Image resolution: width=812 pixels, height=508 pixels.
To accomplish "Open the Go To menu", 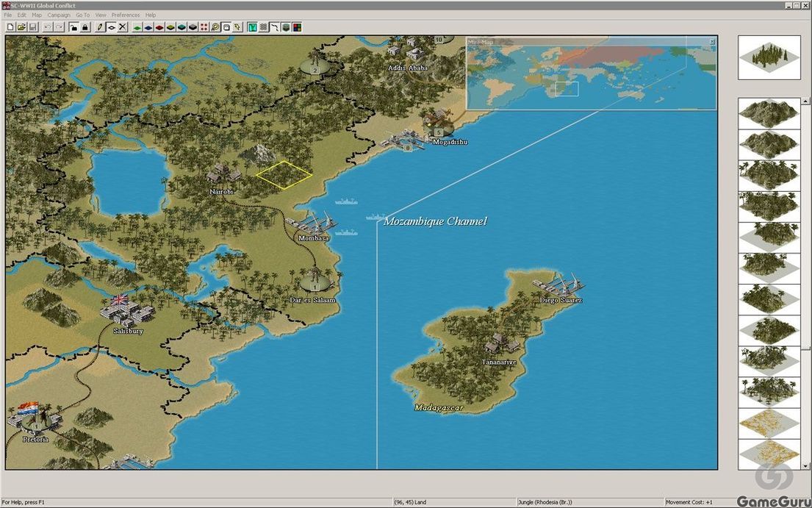I will click(x=83, y=15).
